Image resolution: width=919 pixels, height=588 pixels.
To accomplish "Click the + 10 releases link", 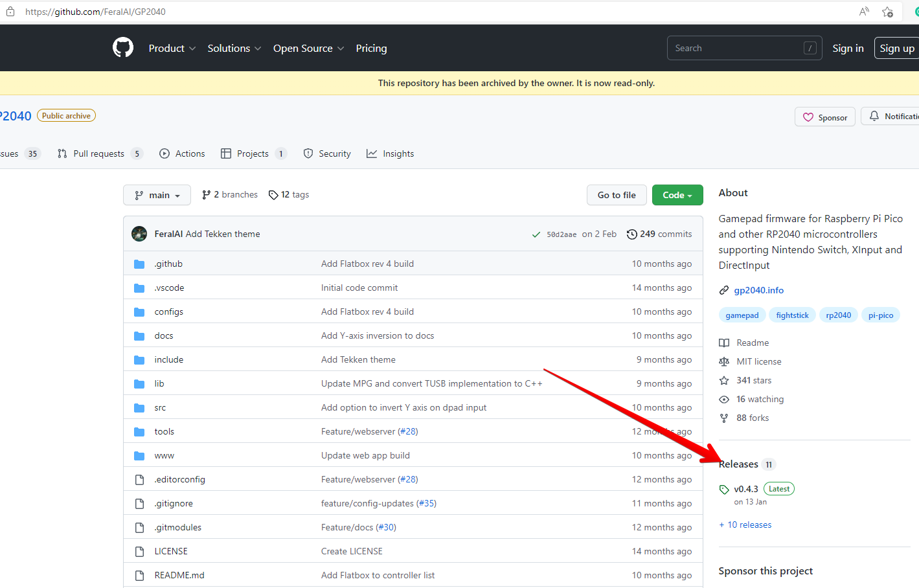I will tap(745, 525).
